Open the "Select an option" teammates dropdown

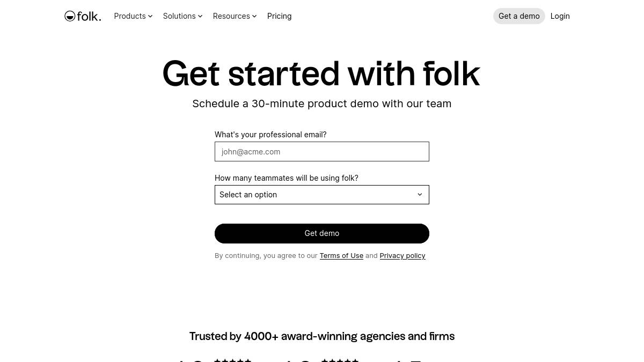click(317, 195)
